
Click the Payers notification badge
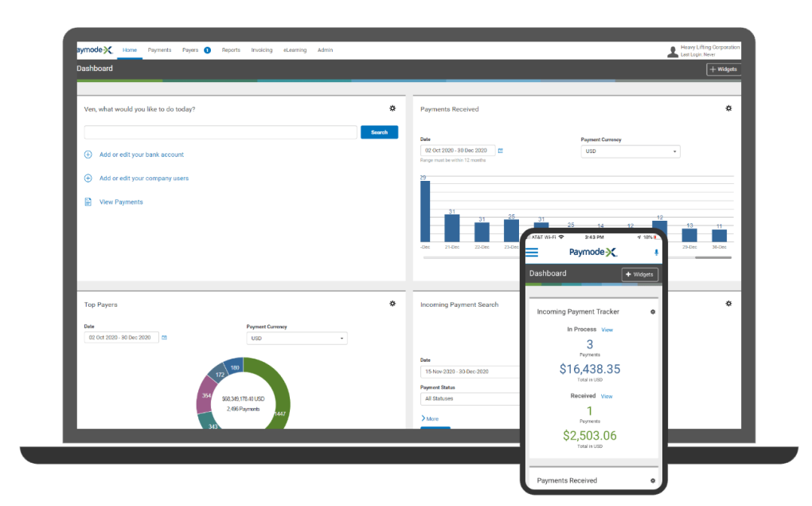click(207, 50)
